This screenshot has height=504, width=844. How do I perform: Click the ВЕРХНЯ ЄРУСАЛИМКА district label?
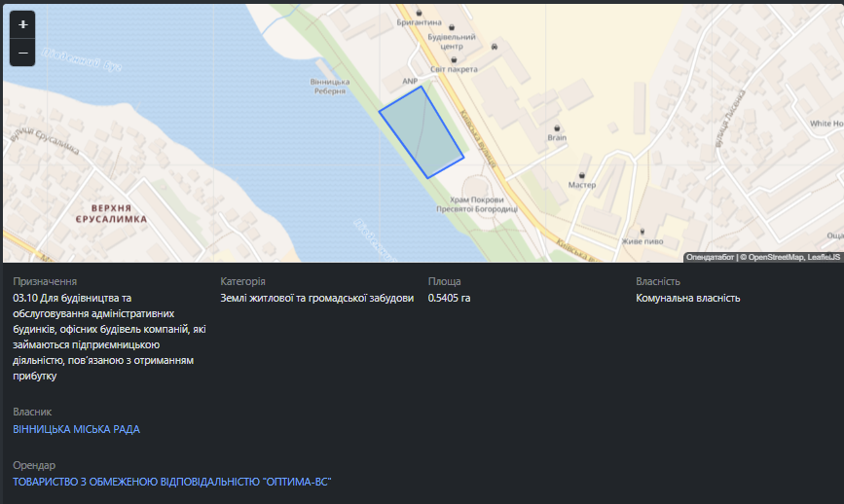click(113, 214)
